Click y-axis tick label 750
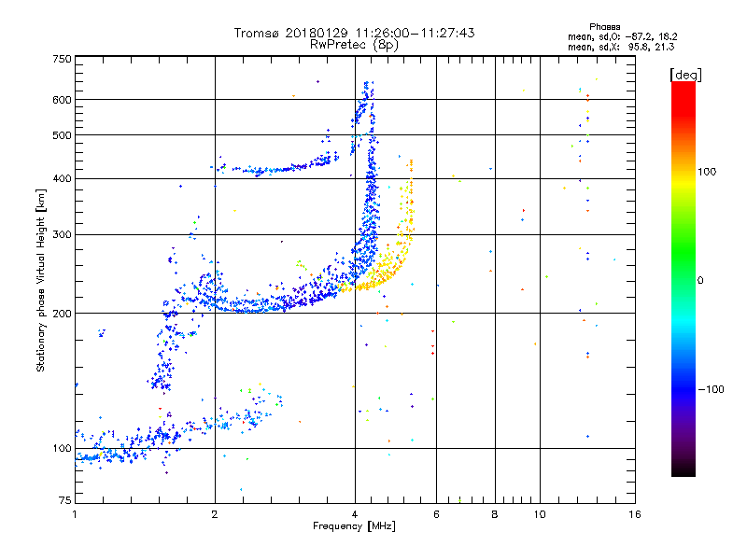 (62, 59)
